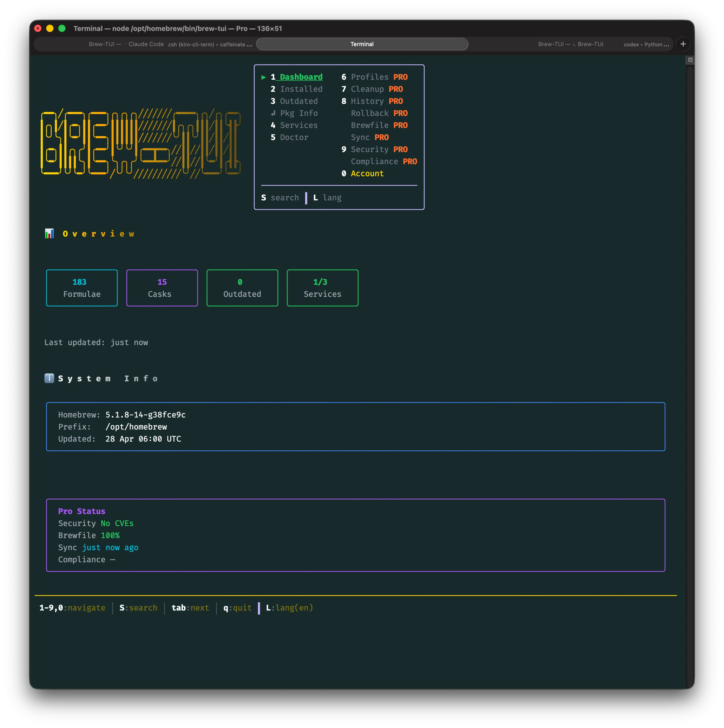Open a new terminal tab with plus button
Screen dimensions: 724x728
(x=683, y=44)
